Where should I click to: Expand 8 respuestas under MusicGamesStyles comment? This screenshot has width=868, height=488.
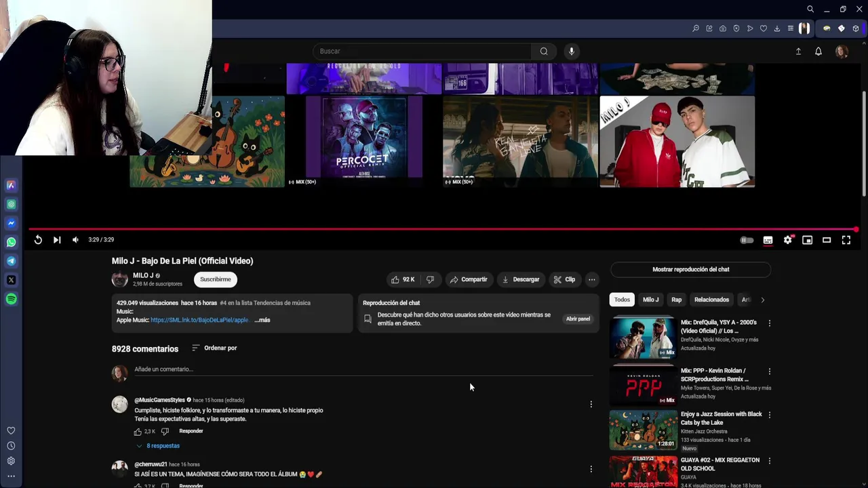[158, 446]
